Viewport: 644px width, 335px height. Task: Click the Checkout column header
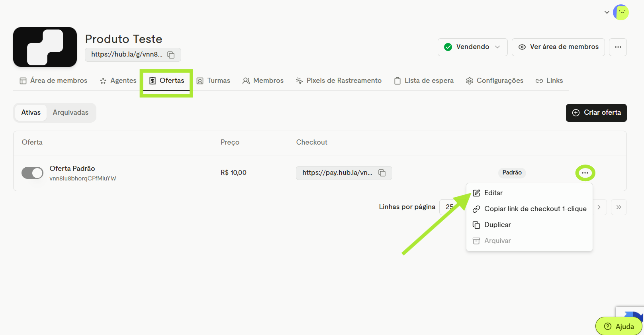[311, 142]
